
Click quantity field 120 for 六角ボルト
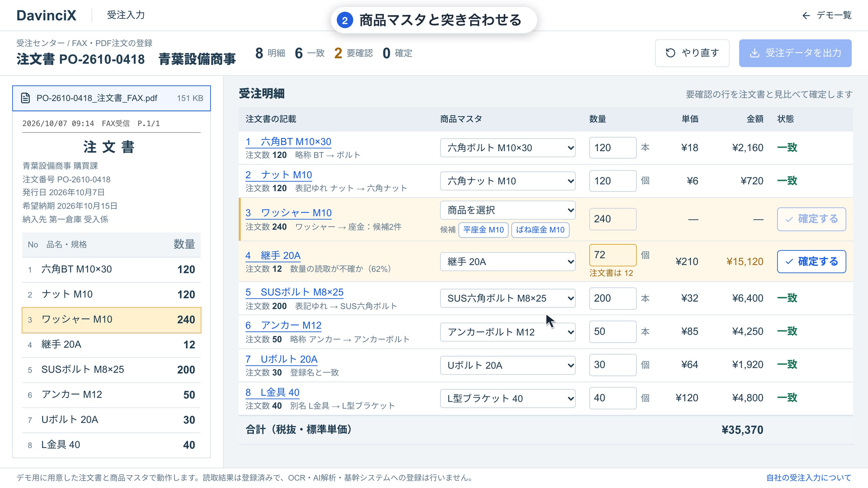613,148
